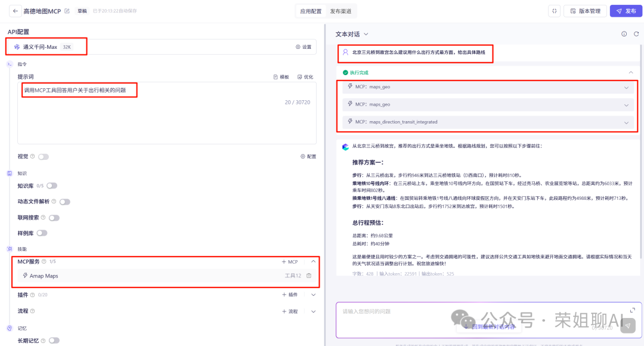
Task: Click the 发布 publish button
Action: (626, 10)
